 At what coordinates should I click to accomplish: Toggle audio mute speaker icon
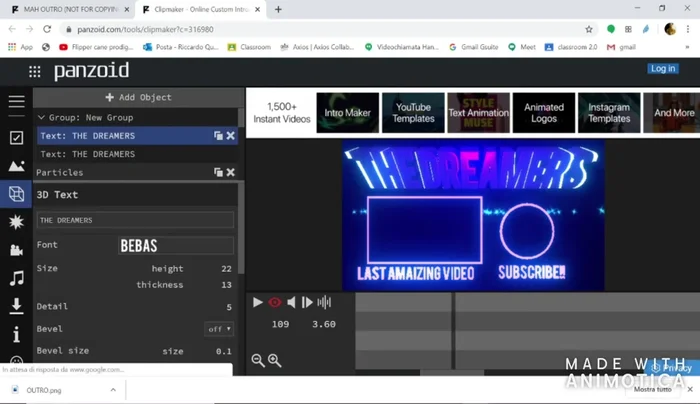(292, 302)
